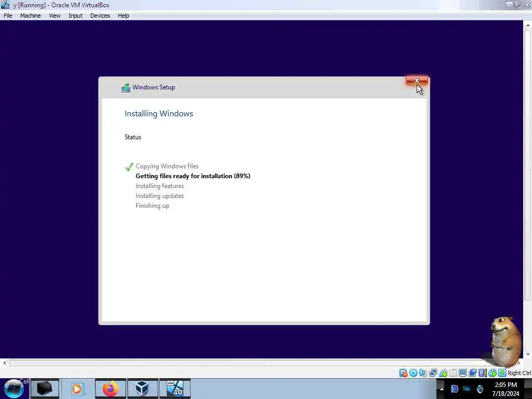The image size is (532, 399).
Task: Open the Devices menu
Action: pyautogui.click(x=100, y=16)
